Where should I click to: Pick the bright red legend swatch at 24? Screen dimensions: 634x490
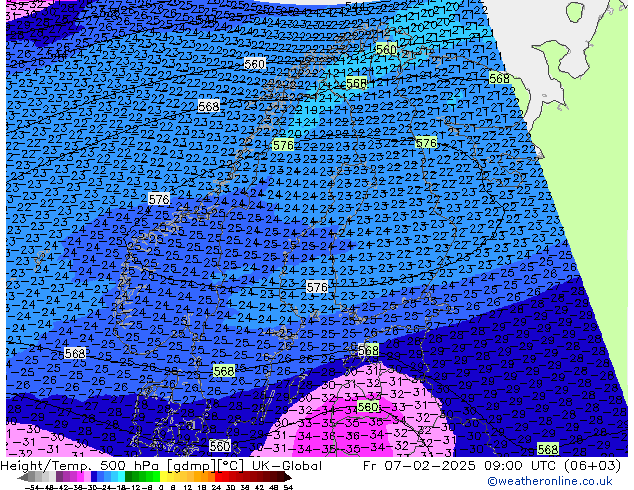218,477
